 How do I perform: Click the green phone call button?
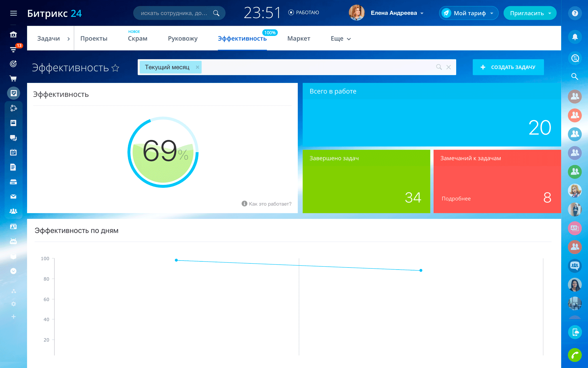[575, 355]
